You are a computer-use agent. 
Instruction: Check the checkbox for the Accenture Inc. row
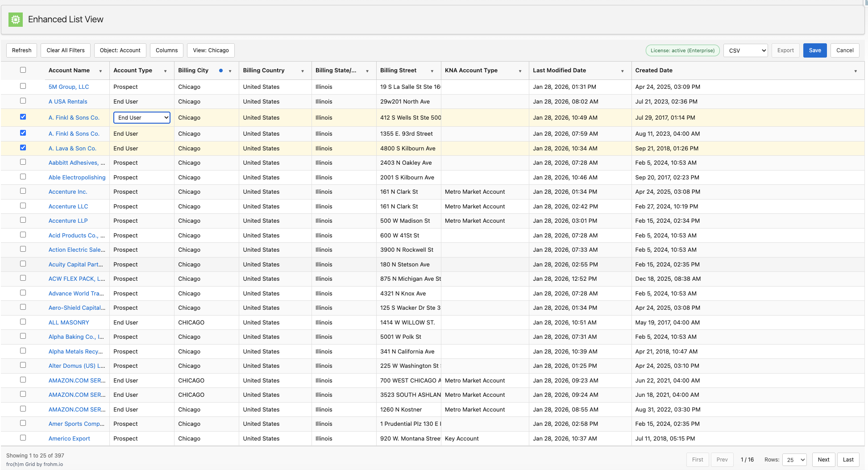tap(23, 191)
